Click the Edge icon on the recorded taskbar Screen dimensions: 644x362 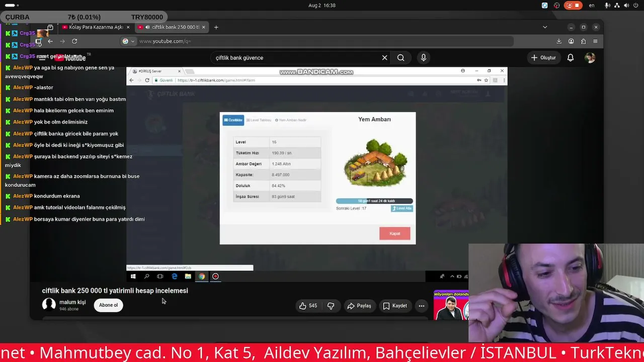tap(174, 276)
